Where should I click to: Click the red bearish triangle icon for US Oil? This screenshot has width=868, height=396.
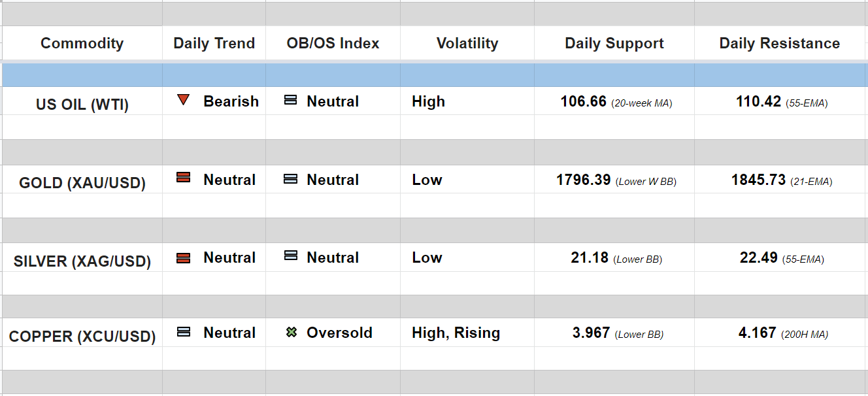tap(183, 100)
